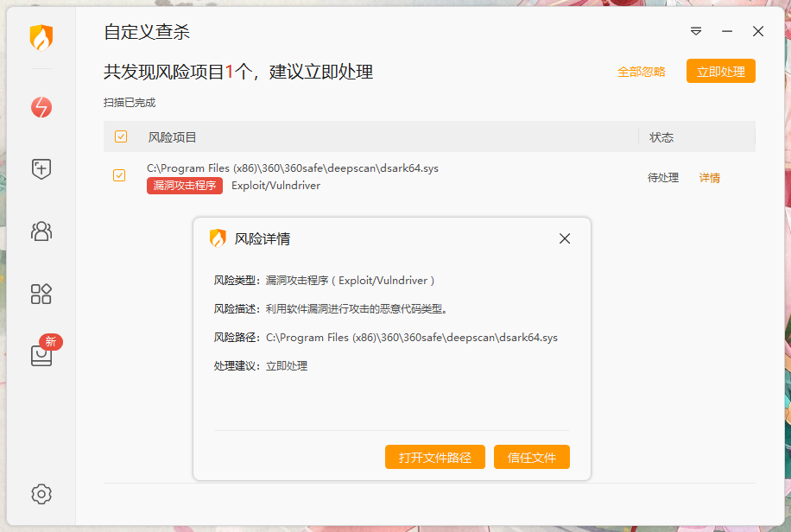791x532 pixels.
Task: Click the 立即处理 button
Action: point(720,71)
